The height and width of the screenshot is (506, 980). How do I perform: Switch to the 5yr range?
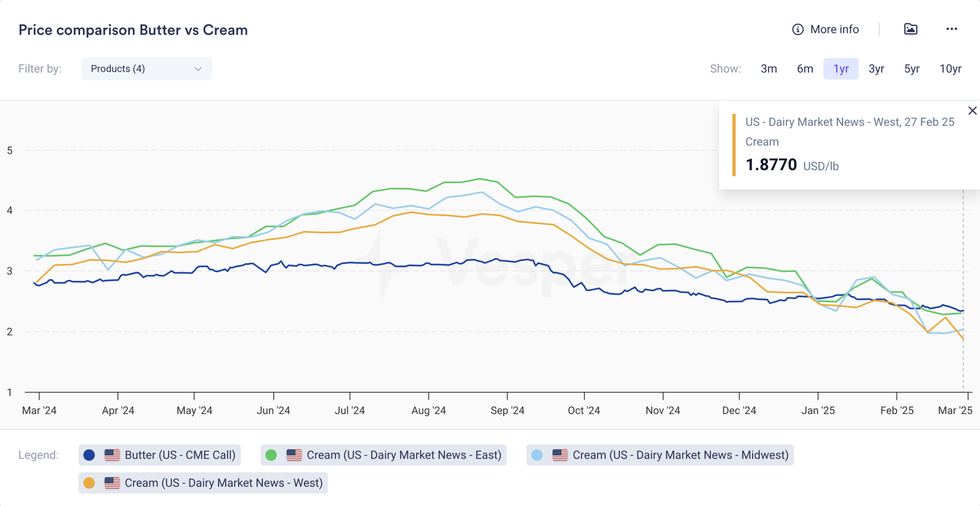tap(911, 69)
